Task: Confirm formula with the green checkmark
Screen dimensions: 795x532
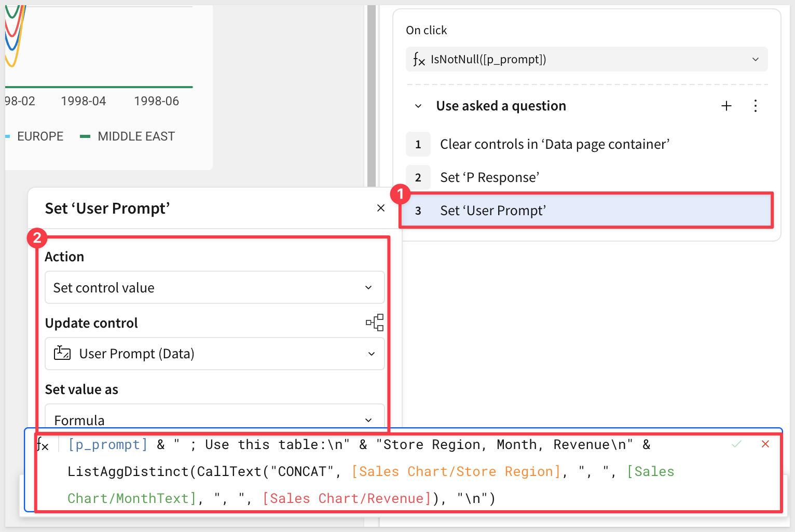Action: coord(736,444)
